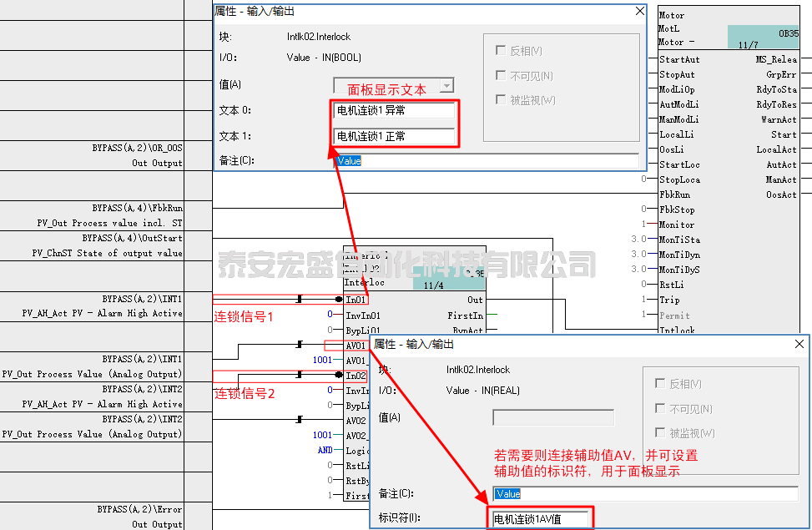Close the lower IN(REAL) properties dialog

(799, 344)
